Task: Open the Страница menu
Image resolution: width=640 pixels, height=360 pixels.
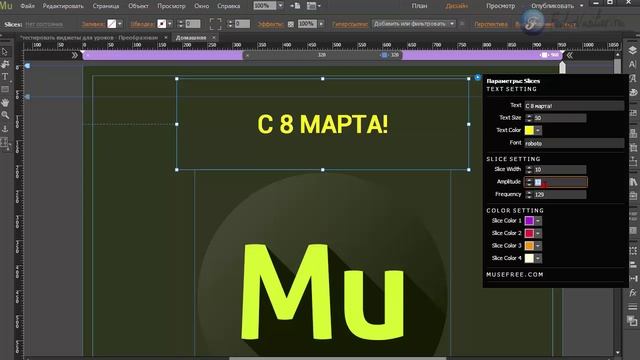Action: point(106,6)
